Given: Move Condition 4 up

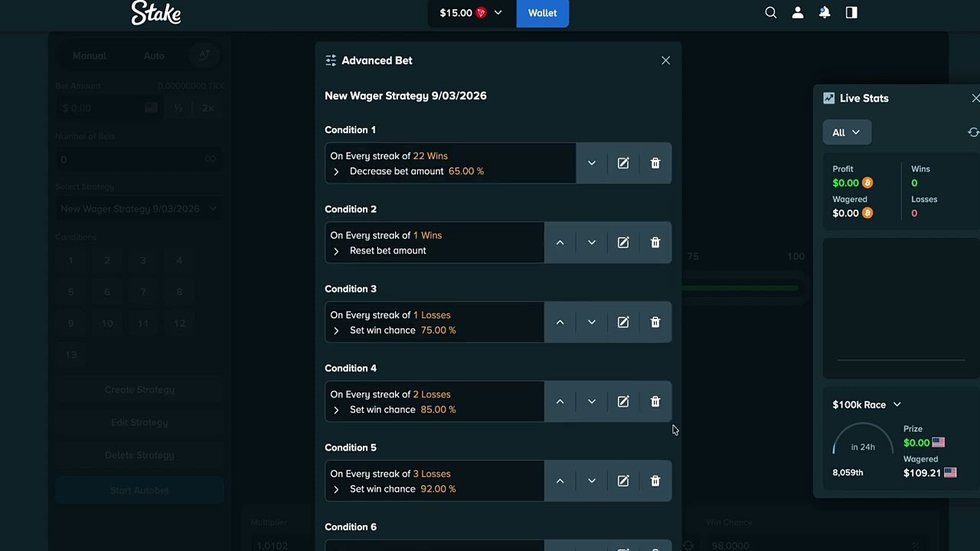Looking at the screenshot, I should [560, 402].
